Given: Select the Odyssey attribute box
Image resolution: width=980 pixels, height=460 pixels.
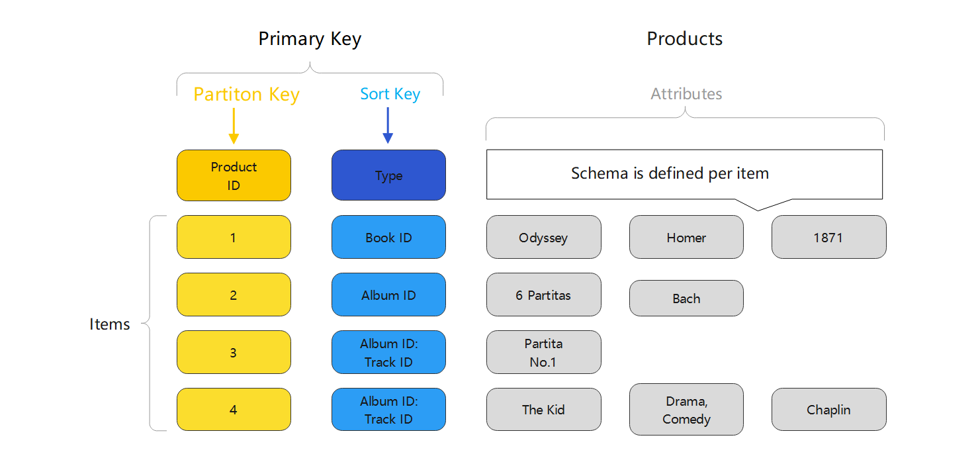Looking at the screenshot, I should (x=543, y=237).
